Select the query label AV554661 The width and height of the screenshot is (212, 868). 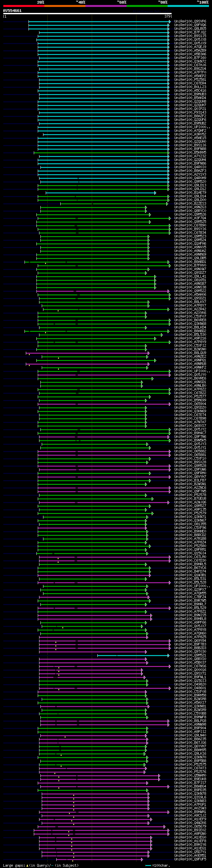(13, 11)
